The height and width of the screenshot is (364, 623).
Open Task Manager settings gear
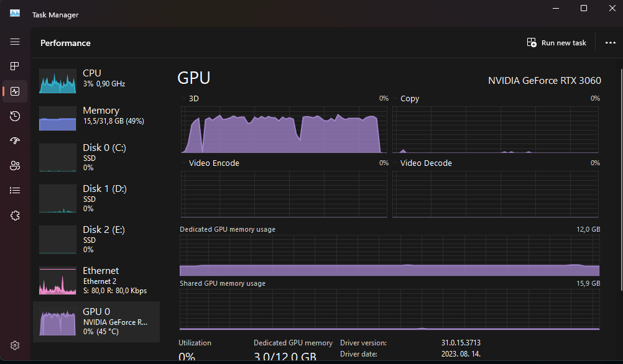point(15,345)
